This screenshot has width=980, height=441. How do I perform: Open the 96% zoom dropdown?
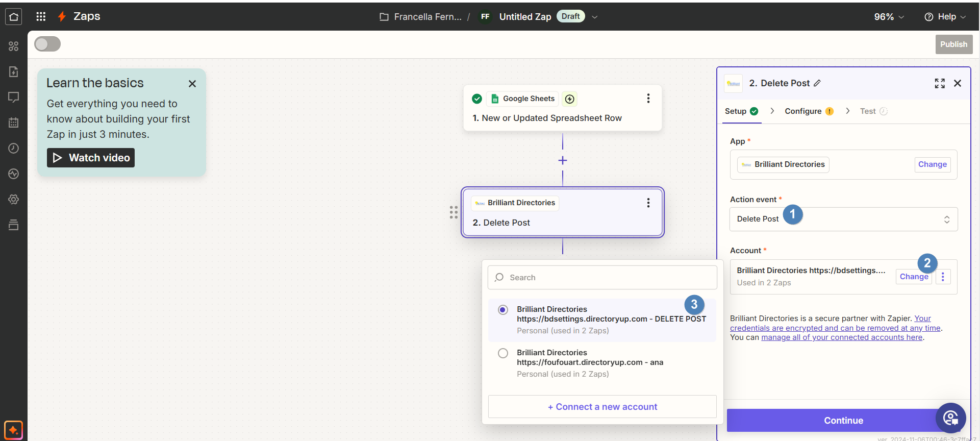889,17
